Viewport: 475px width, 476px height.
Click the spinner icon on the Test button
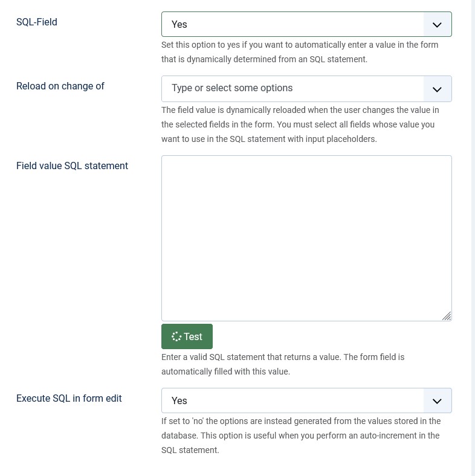tap(176, 337)
